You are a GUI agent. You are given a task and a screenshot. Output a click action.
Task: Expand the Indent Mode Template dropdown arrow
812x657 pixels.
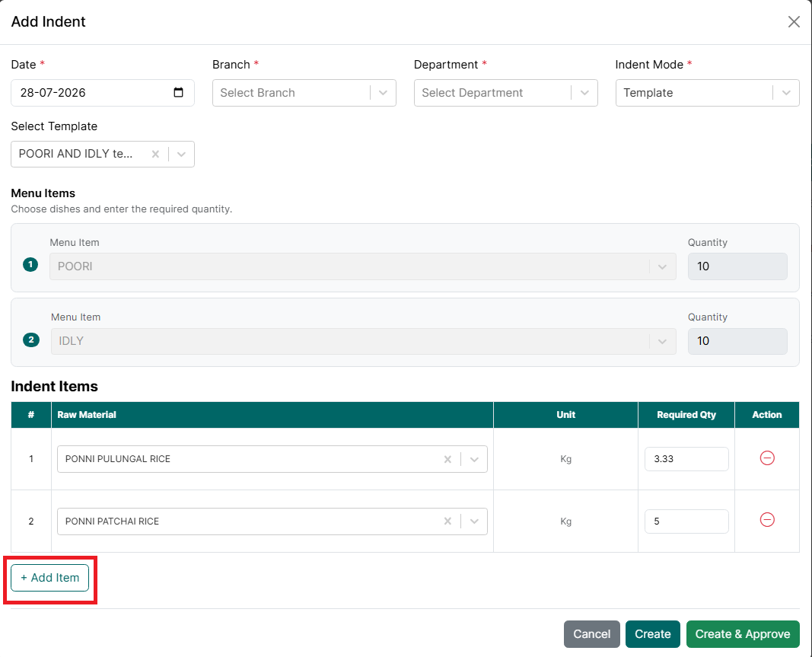pyautogui.click(x=786, y=93)
